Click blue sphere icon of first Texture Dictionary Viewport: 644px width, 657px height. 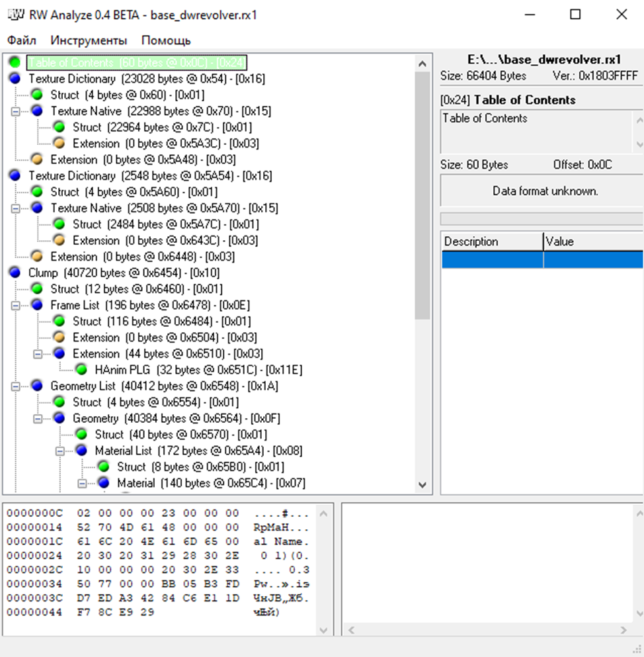15,78
